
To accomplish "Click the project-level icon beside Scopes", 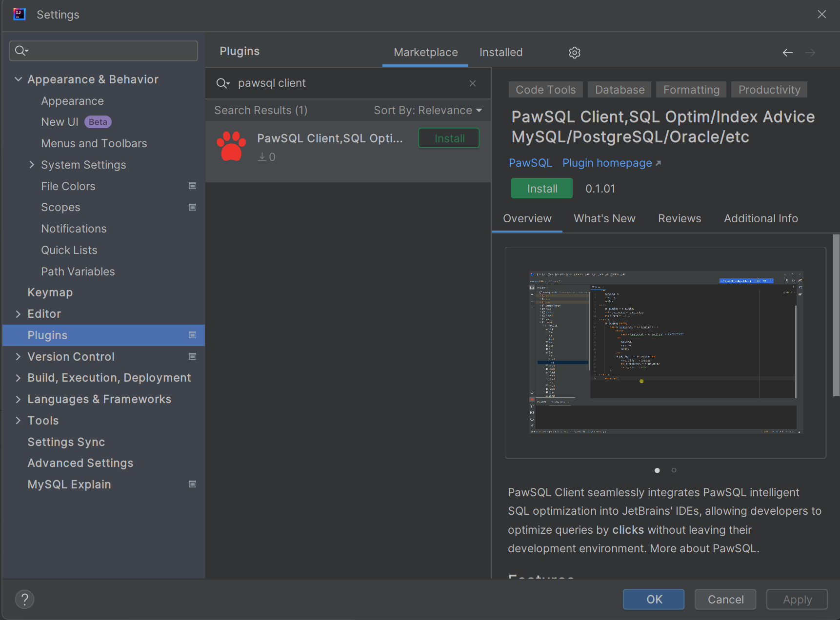I will pos(193,207).
